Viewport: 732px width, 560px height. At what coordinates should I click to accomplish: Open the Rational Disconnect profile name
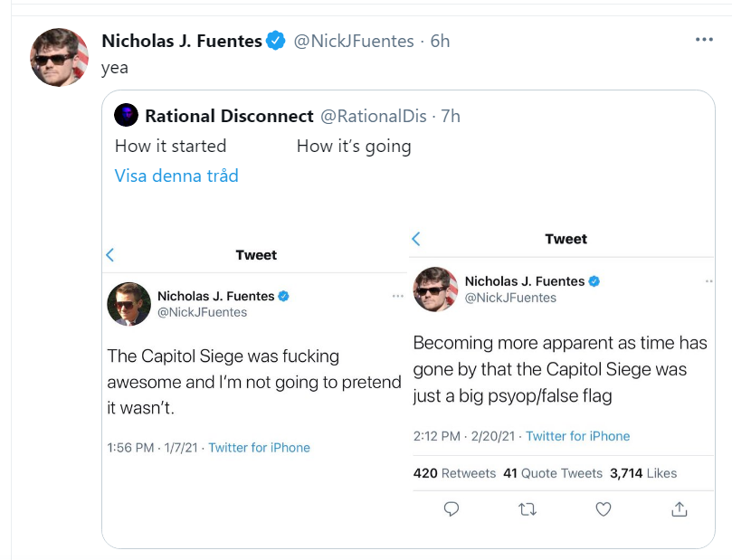pyautogui.click(x=229, y=116)
